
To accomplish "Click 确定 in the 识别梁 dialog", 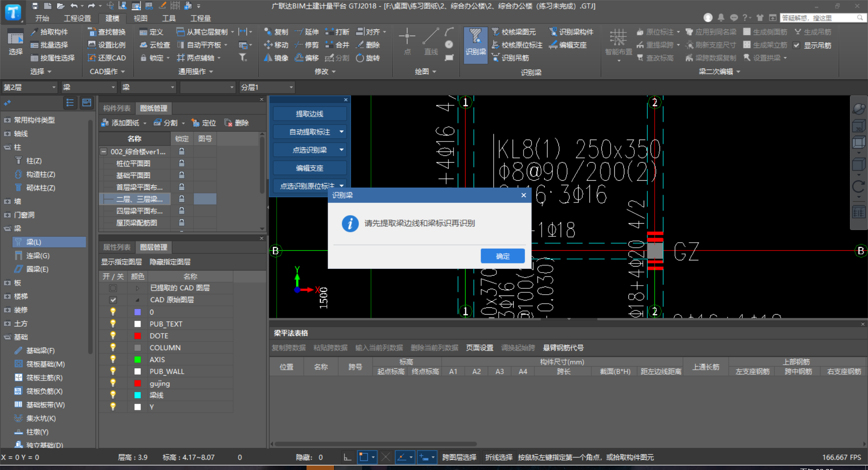I will click(x=503, y=256).
